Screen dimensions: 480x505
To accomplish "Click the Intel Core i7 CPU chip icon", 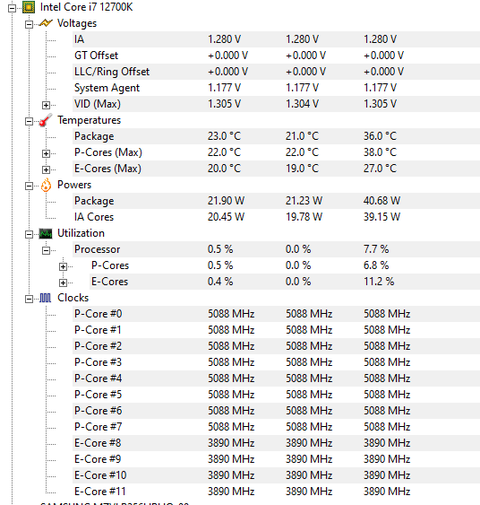I will coord(28,7).
